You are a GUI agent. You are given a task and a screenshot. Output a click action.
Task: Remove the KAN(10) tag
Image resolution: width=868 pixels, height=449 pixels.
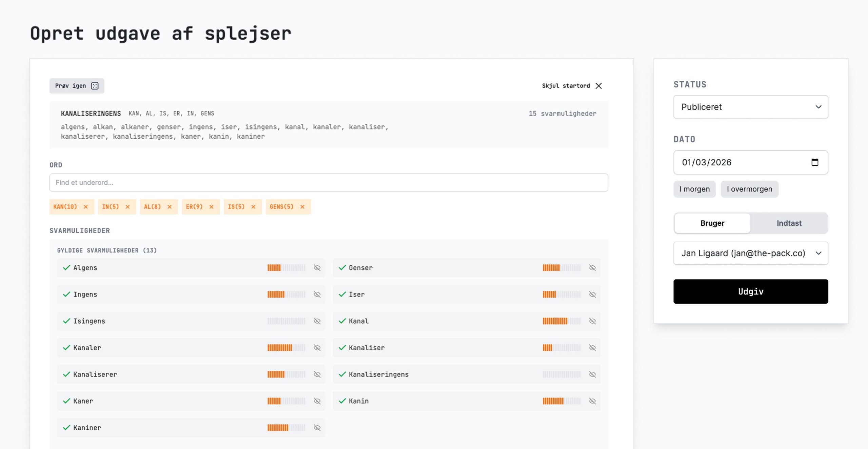(86, 207)
